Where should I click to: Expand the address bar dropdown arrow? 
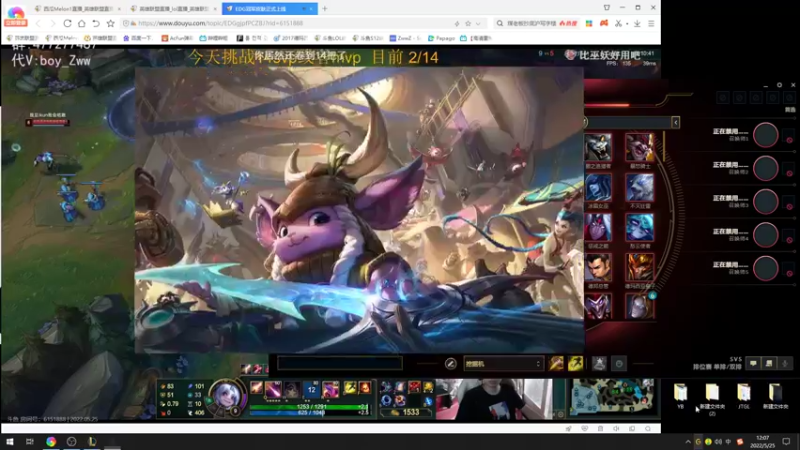coord(478,23)
